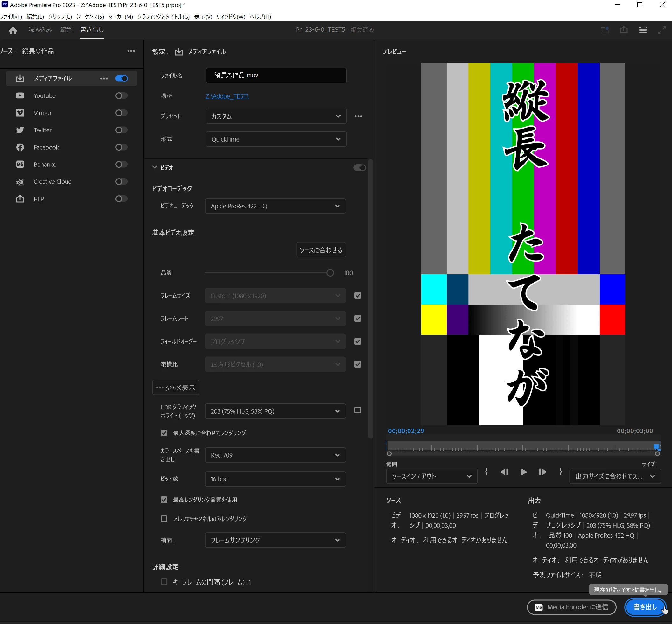Image resolution: width=672 pixels, height=624 pixels.
Task: Click the Home icon
Action: tap(13, 30)
